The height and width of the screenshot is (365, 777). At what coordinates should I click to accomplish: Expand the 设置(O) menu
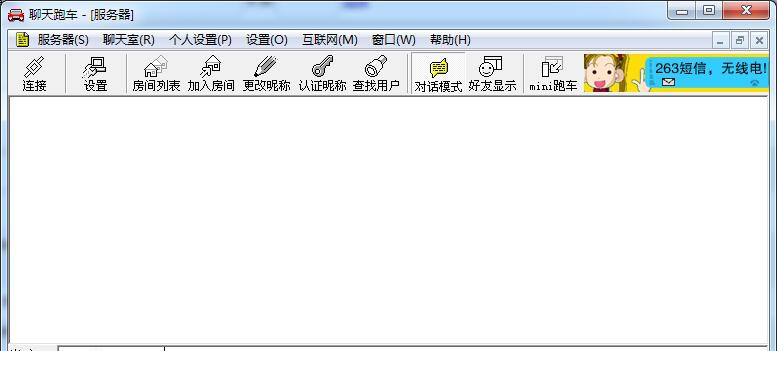[x=267, y=40]
